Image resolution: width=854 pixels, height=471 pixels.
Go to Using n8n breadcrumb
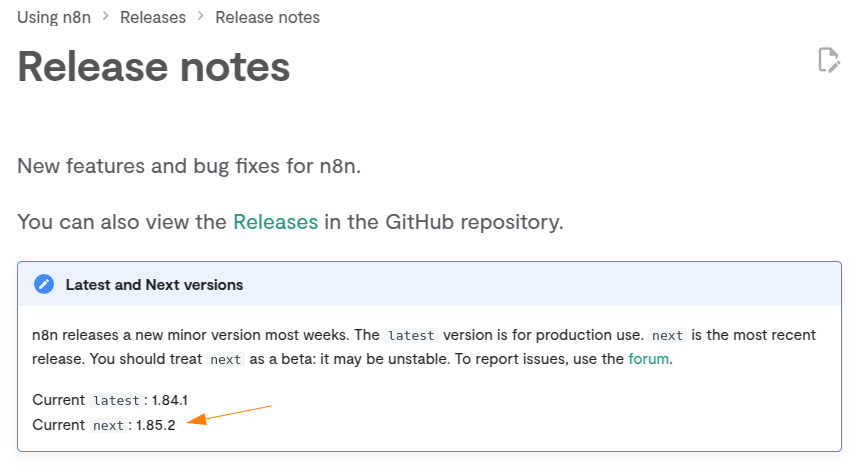[x=54, y=17]
